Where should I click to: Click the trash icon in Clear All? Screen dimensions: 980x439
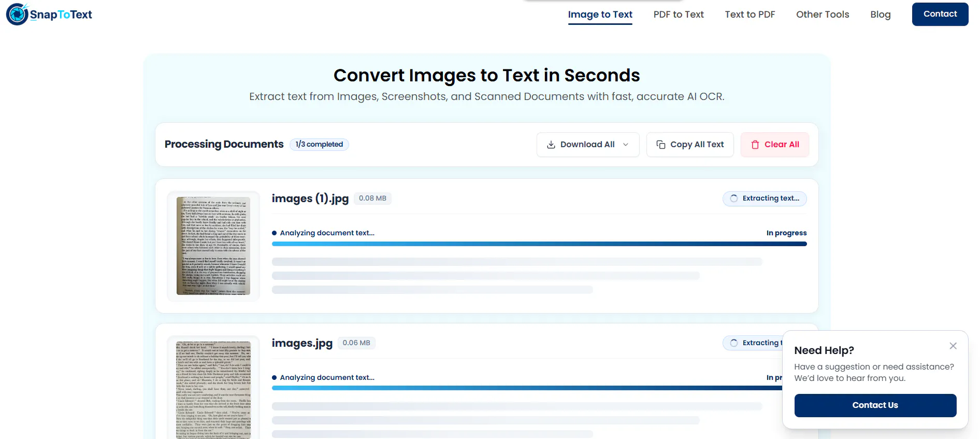coord(755,145)
